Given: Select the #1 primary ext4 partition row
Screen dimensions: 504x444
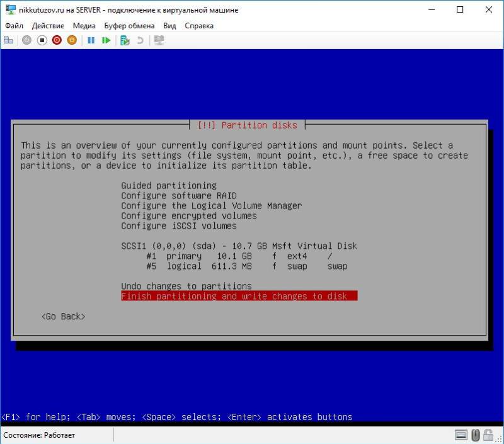Looking at the screenshot, I should (239, 256).
